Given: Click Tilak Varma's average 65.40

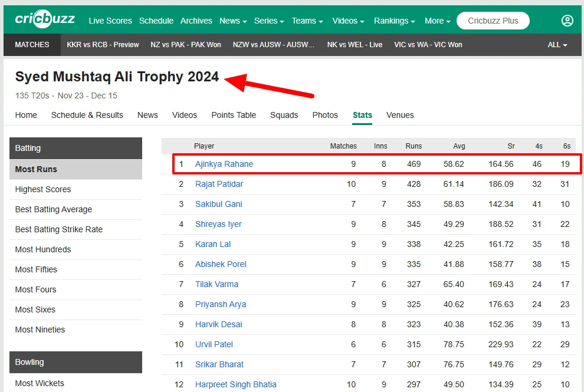Looking at the screenshot, I should click(454, 284).
